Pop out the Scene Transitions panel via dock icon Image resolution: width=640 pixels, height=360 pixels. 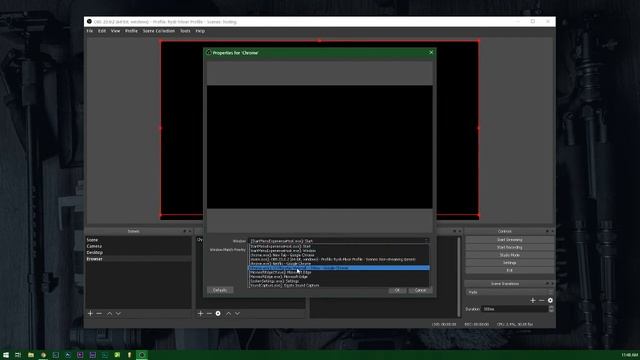[547, 284]
